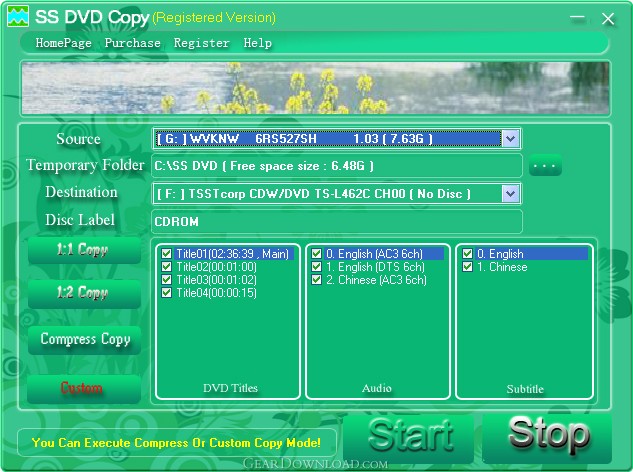
Task: Choose the 1:1 Copy mode
Action: [x=84, y=250]
